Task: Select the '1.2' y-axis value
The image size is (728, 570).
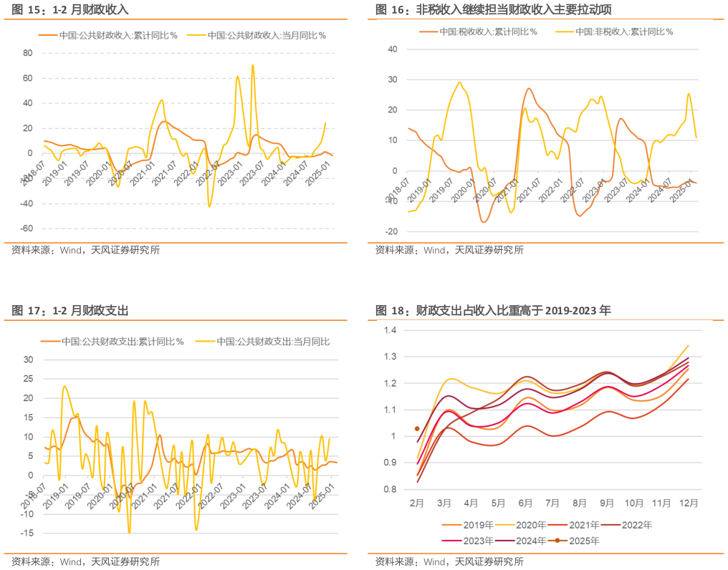Action: (390, 383)
